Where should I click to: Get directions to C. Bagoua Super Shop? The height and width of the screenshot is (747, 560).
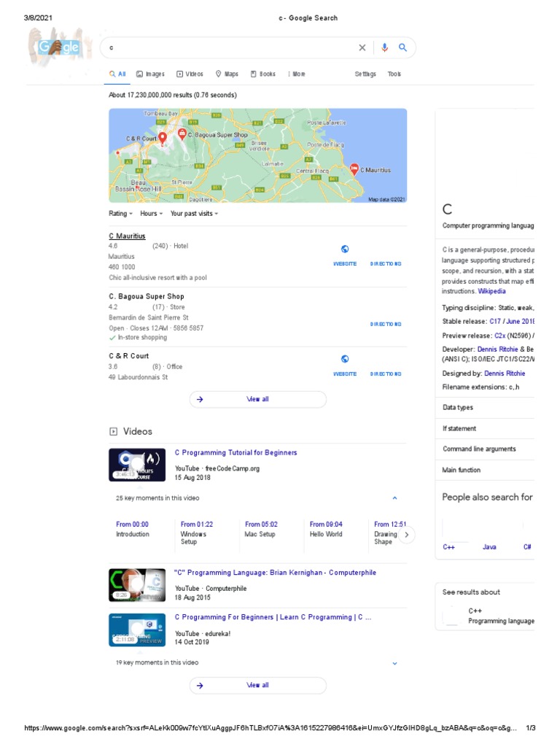(x=386, y=323)
